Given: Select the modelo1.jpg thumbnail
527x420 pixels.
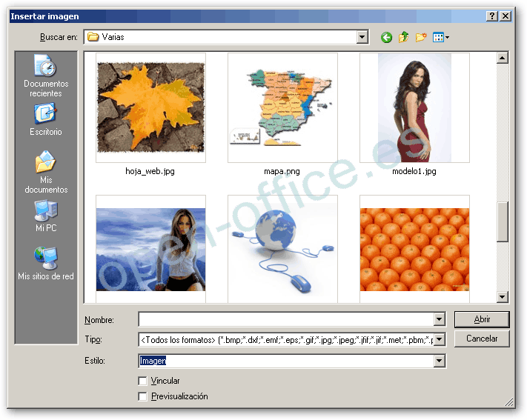Looking at the screenshot, I should [414, 107].
